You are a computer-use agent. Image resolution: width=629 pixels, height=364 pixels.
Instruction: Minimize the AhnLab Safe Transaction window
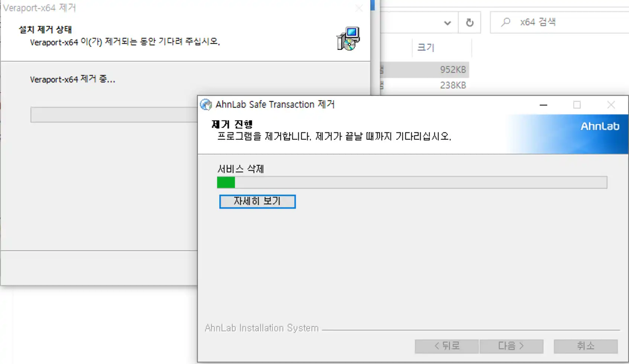pos(543,105)
